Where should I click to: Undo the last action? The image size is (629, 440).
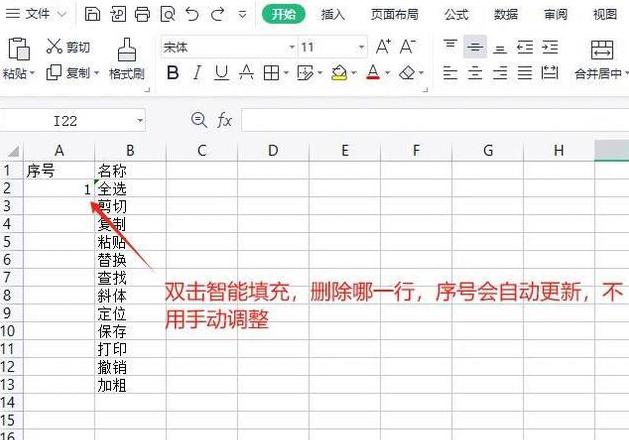click(193, 14)
